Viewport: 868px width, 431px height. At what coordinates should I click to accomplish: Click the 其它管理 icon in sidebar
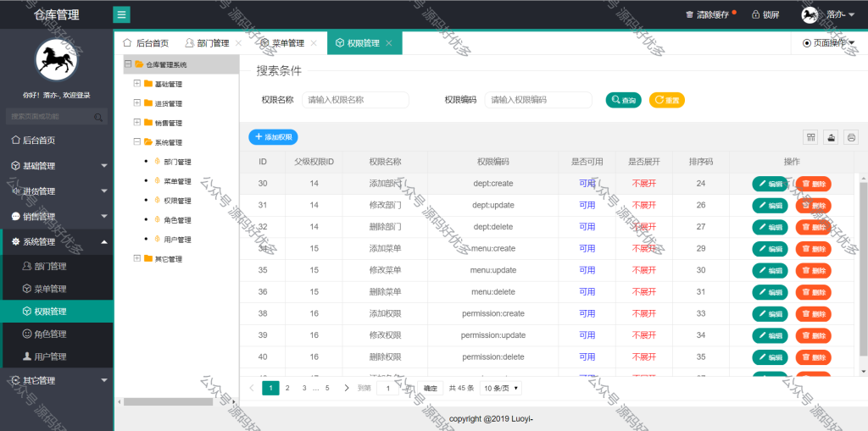click(x=15, y=380)
